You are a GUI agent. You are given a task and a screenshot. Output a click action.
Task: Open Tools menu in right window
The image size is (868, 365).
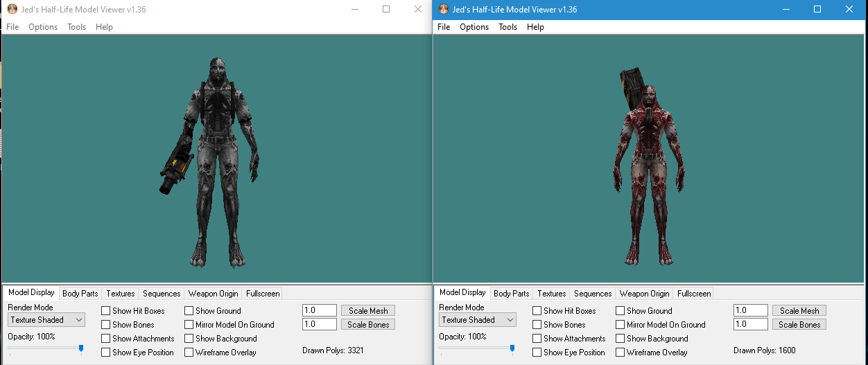click(x=507, y=27)
